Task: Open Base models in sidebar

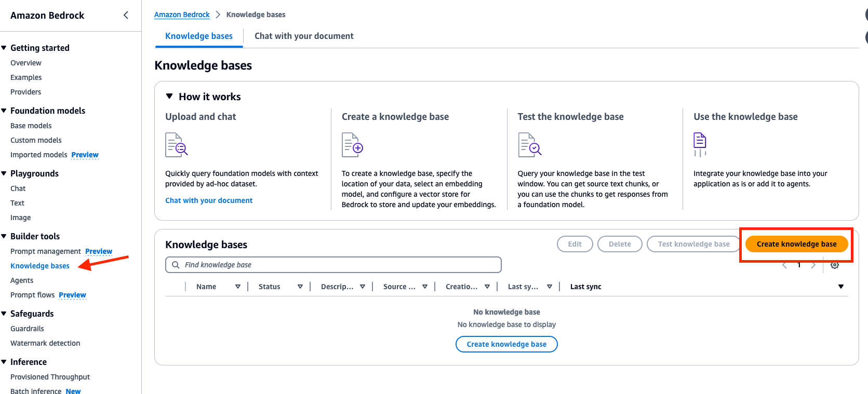Action: 31,126
